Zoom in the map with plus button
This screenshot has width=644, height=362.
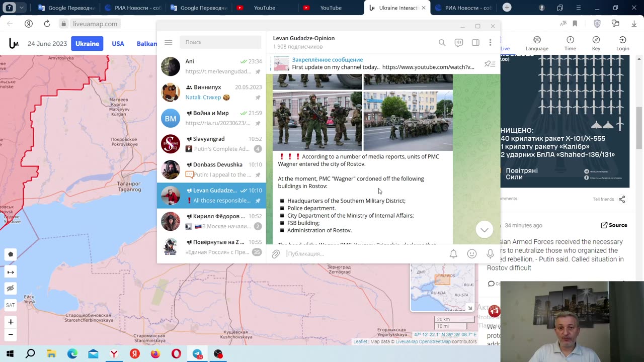point(11,322)
